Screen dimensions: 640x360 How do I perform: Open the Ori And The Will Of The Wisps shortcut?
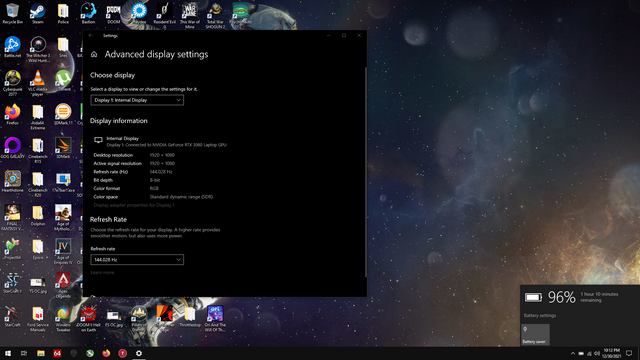(x=215, y=319)
